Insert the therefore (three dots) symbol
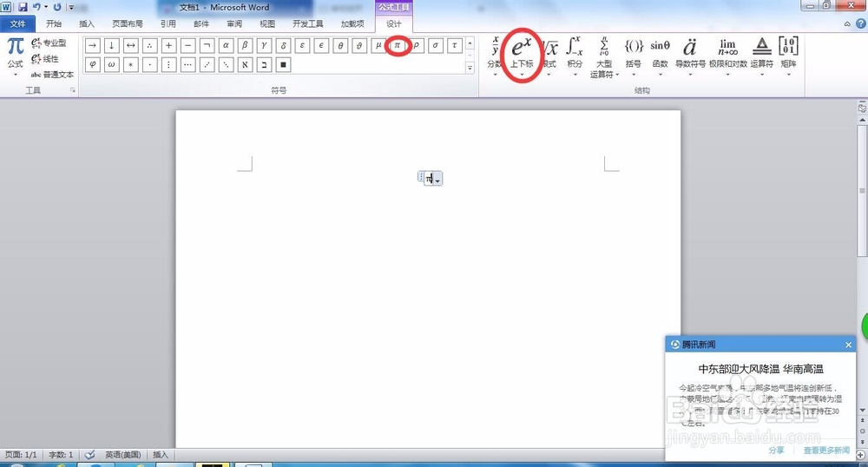The image size is (868, 467). (x=149, y=46)
